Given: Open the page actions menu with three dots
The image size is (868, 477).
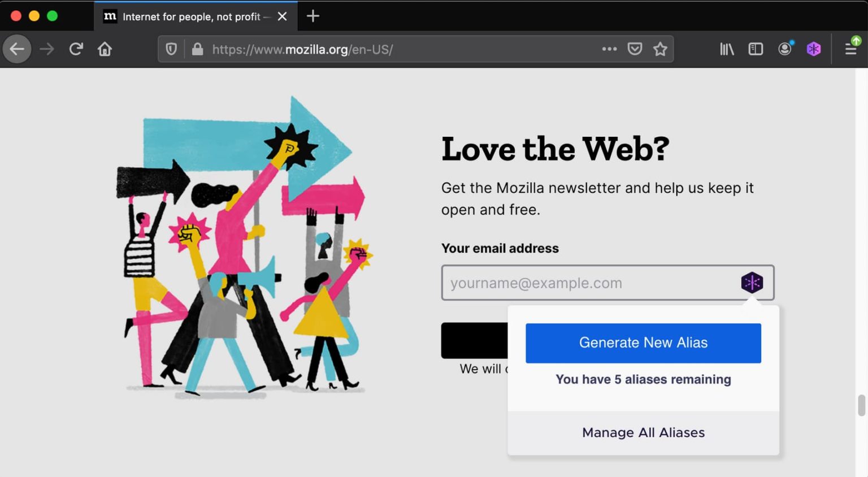Looking at the screenshot, I should pyautogui.click(x=609, y=49).
